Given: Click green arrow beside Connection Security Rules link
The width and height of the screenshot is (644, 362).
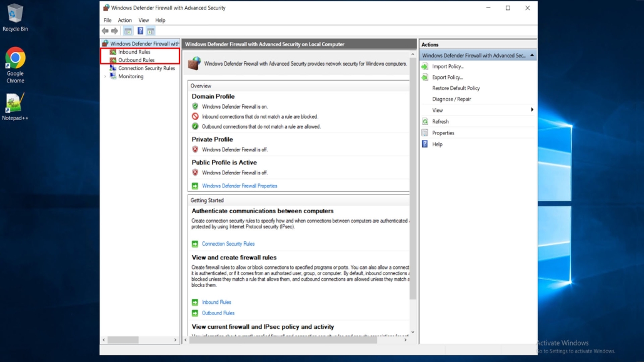Looking at the screenshot, I should (195, 244).
